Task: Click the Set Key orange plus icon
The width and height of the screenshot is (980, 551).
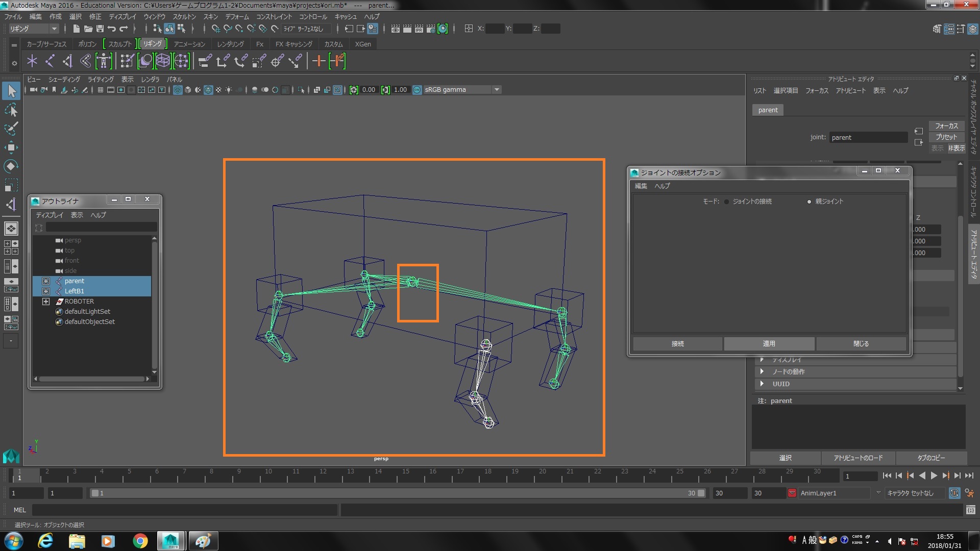Action: 318,61
